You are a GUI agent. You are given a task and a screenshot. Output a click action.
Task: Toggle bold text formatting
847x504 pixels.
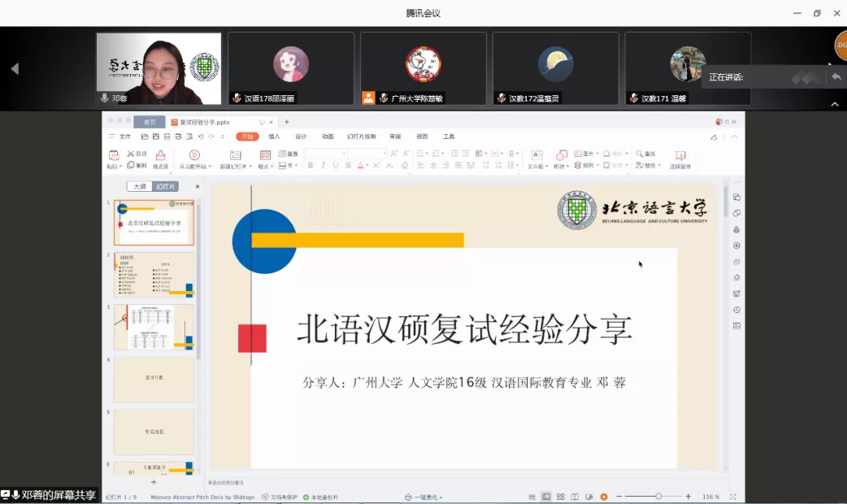point(311,165)
